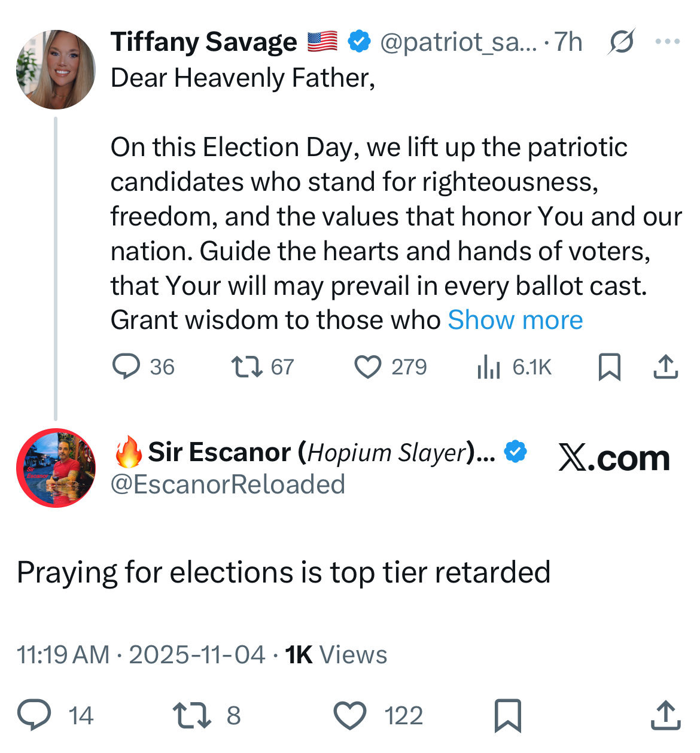Viewport: 700px width, 753px height.
Task: Bookmark Sir Escanor's post
Action: [x=508, y=715]
